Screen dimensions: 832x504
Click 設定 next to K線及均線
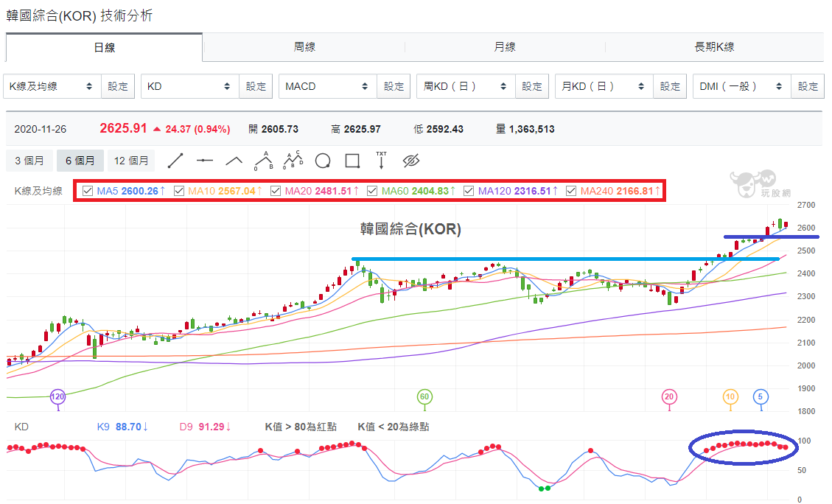pos(118,86)
